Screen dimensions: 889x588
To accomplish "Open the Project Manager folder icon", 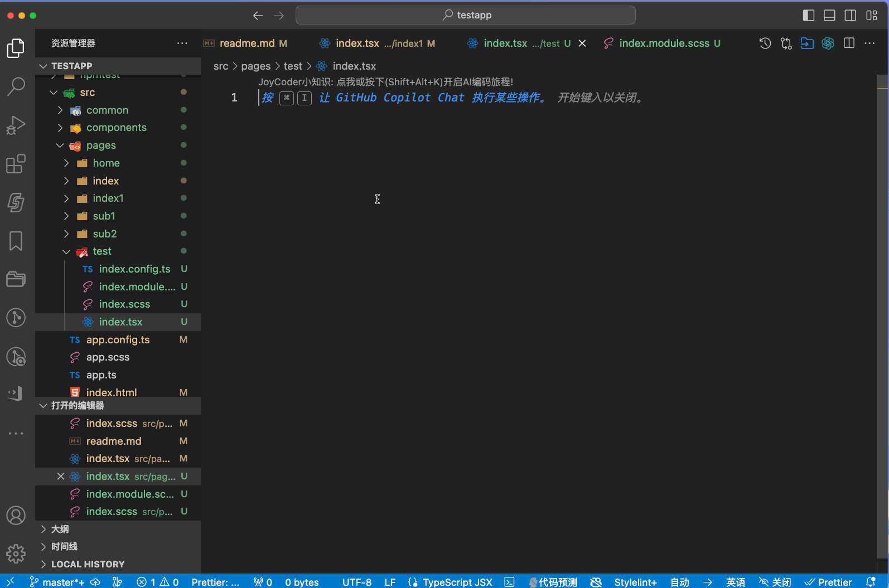I will pos(16,279).
